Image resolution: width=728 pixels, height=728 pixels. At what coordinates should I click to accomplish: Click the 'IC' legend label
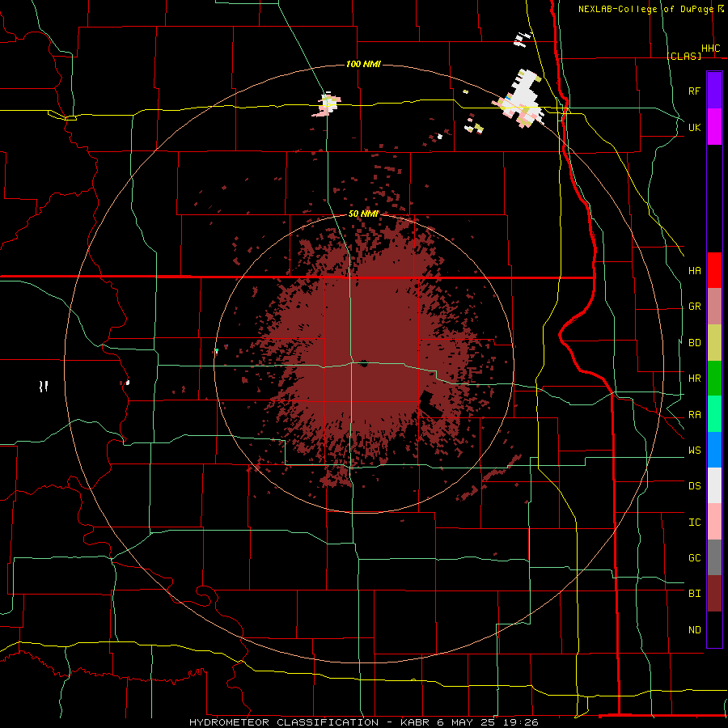[694, 523]
